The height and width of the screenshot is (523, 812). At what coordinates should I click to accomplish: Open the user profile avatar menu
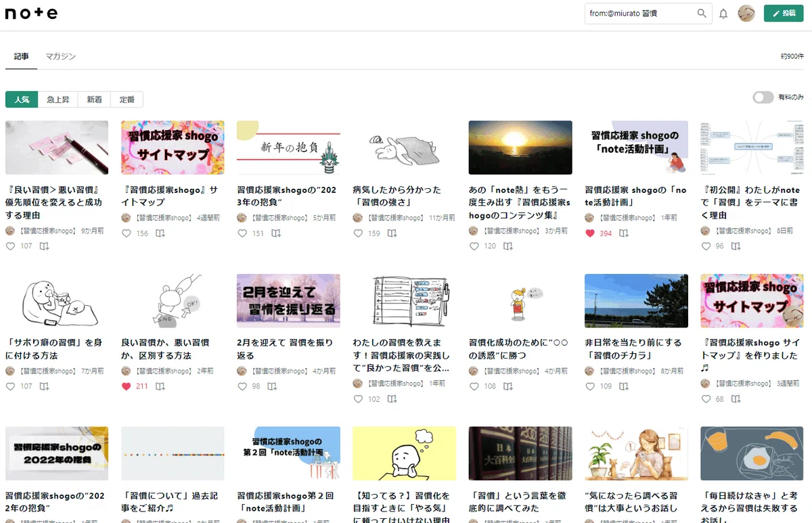click(x=746, y=14)
